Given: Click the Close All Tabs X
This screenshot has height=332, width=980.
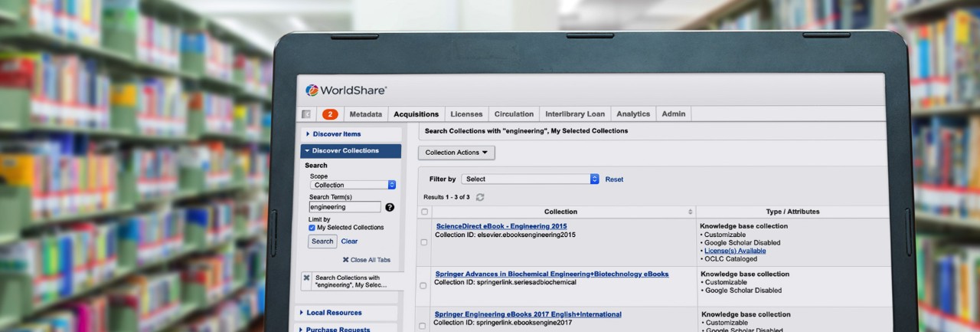Looking at the screenshot, I should [346, 260].
